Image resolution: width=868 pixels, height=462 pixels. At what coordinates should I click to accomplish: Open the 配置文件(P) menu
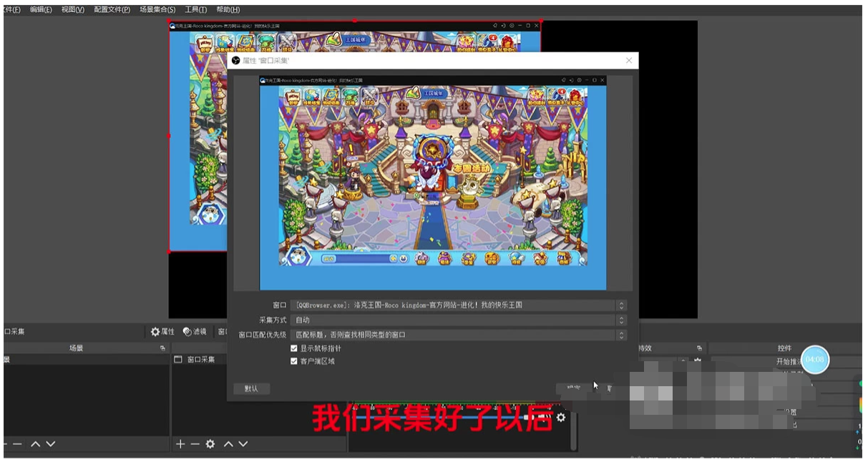click(x=112, y=10)
